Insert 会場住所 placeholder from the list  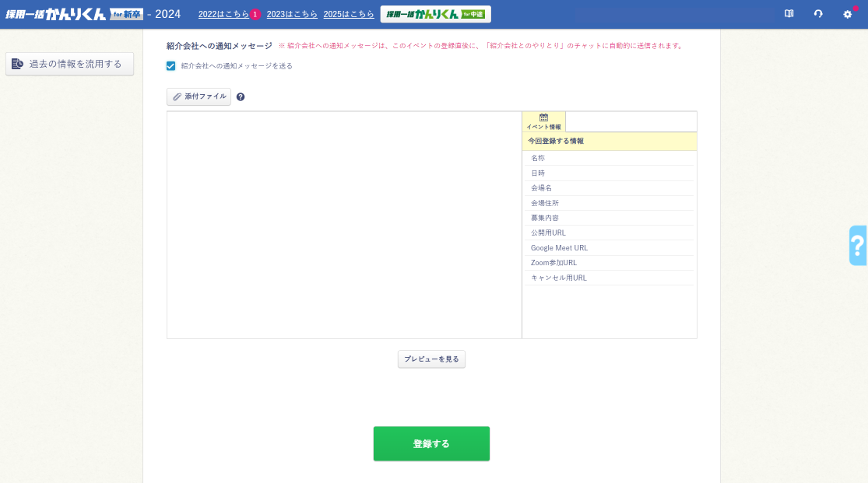coord(545,203)
